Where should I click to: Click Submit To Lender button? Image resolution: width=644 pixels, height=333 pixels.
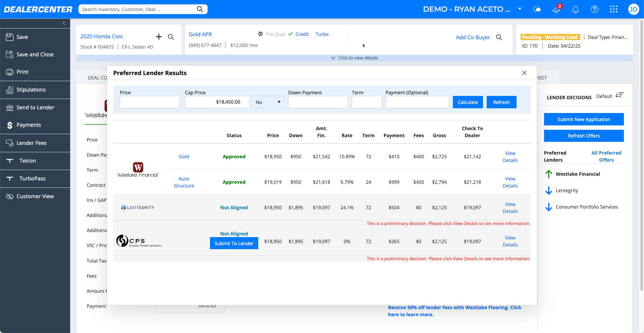(x=234, y=243)
